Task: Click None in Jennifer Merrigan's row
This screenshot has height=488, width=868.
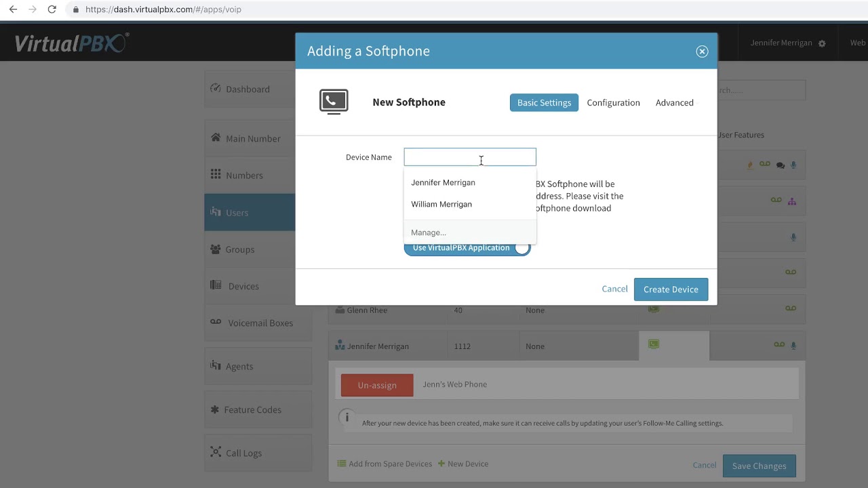Action: coord(535,346)
